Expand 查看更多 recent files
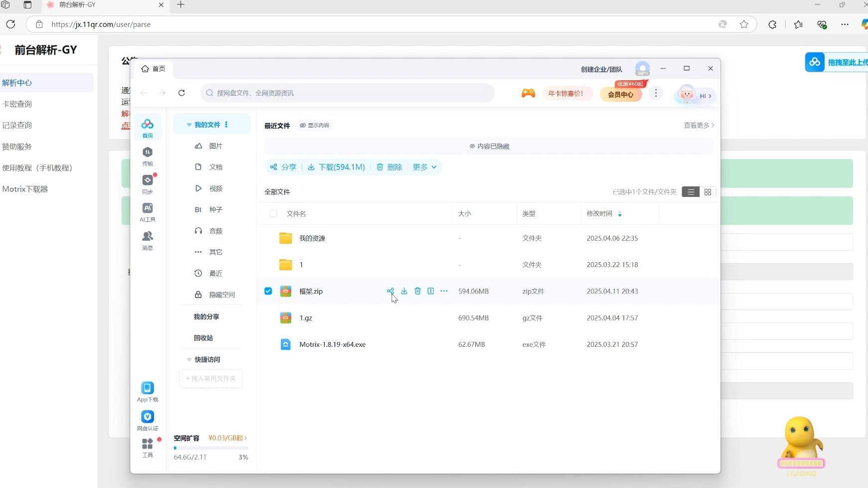 (699, 125)
